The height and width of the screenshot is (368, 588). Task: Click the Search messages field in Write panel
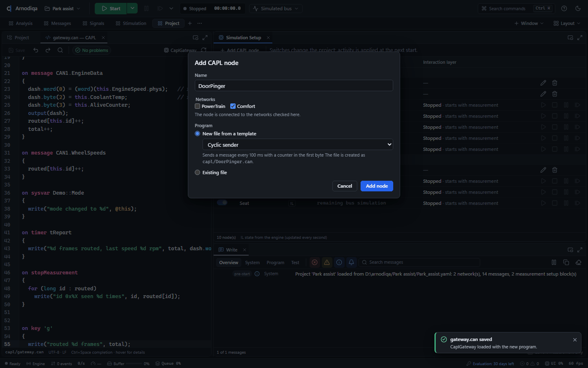point(419,263)
